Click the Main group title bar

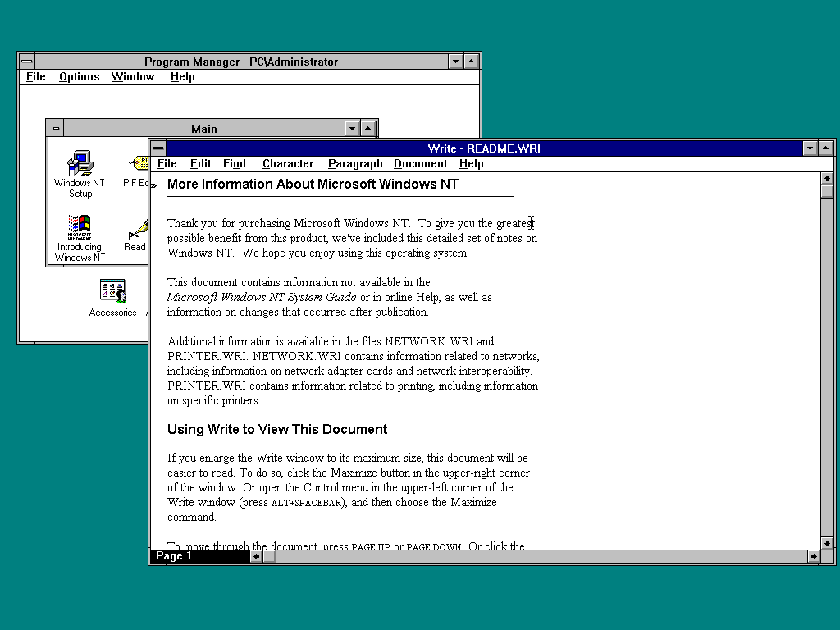[204, 129]
